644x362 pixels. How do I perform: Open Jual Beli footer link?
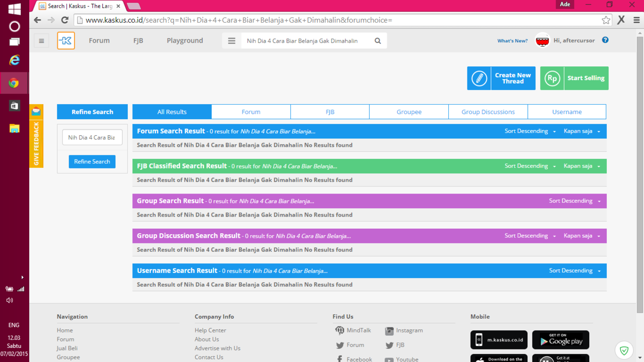pos(67,348)
